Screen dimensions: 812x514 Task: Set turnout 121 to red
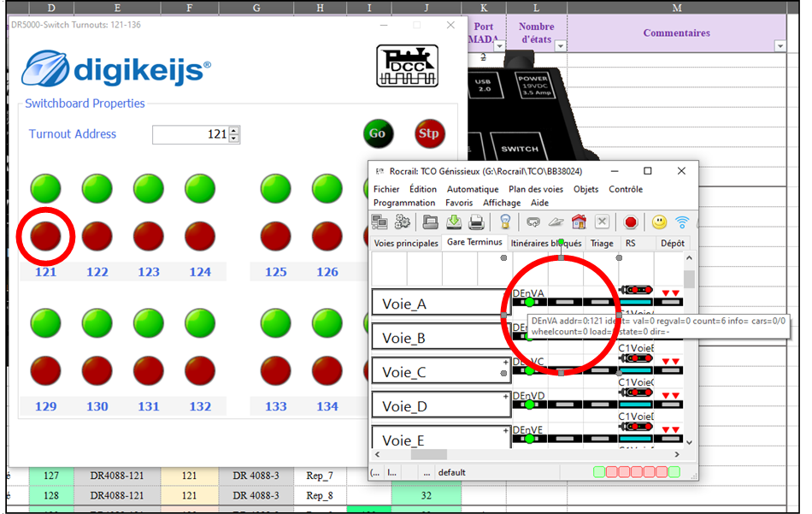pos(45,236)
